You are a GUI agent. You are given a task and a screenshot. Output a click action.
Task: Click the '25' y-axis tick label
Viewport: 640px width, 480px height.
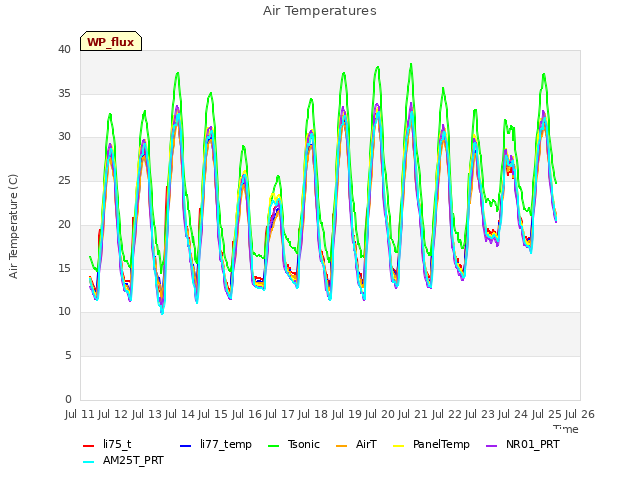click(x=64, y=180)
